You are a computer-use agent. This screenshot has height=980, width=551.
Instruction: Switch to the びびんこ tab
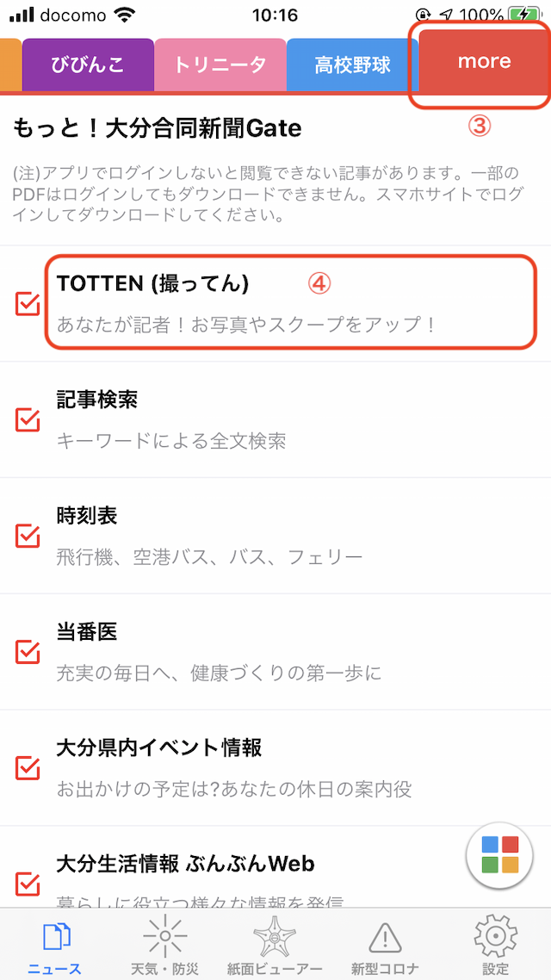(88, 65)
